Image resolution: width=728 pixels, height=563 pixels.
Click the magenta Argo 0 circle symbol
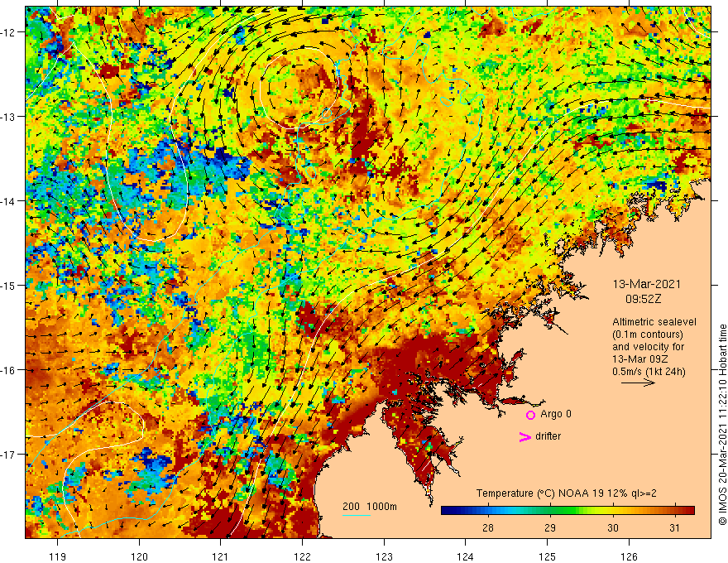[x=530, y=415]
